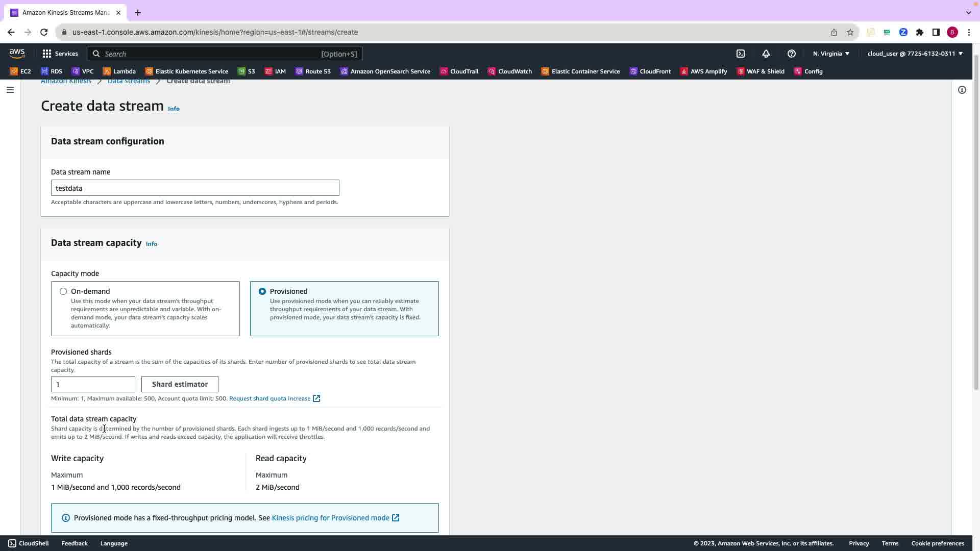Screen dimensions: 980x551
Task: Expand the left navigation hamburger menu
Action: click(x=10, y=90)
